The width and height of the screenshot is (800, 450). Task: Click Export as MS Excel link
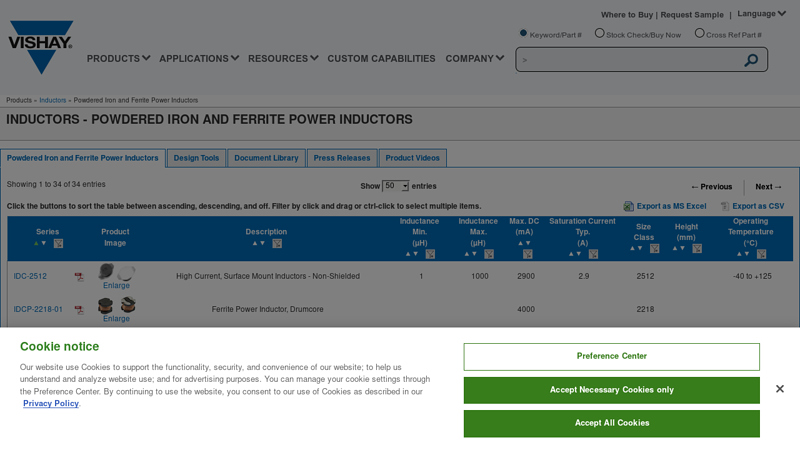tap(671, 206)
